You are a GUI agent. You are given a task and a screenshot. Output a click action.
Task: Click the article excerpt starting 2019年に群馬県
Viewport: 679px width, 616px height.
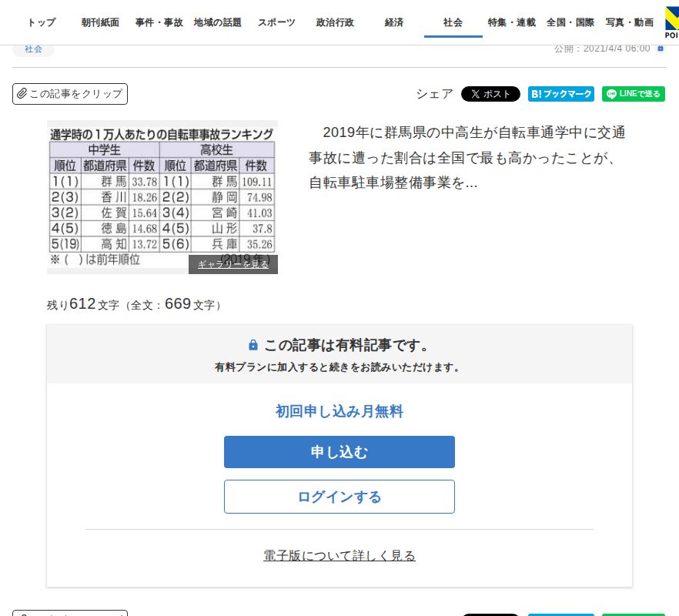click(x=467, y=157)
